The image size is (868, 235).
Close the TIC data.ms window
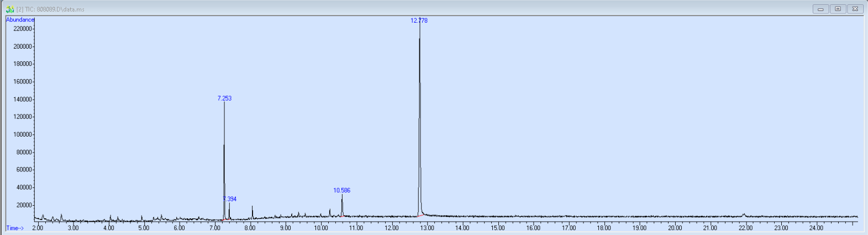pos(855,9)
